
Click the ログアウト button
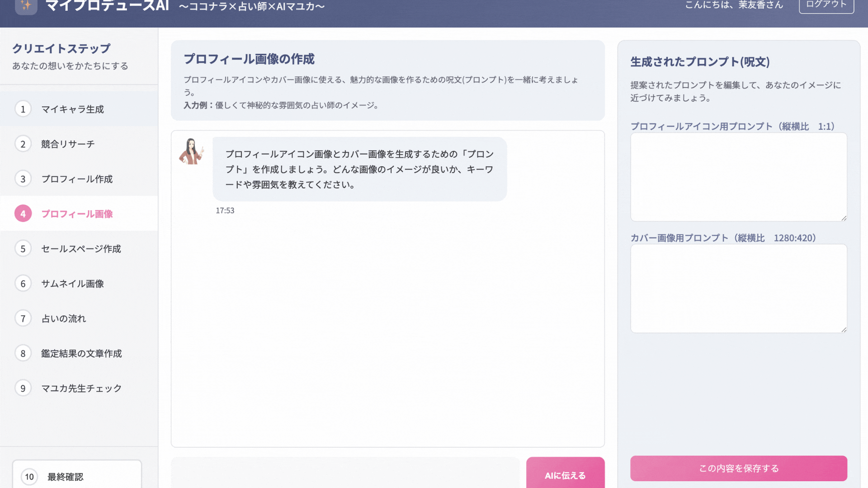click(x=826, y=5)
